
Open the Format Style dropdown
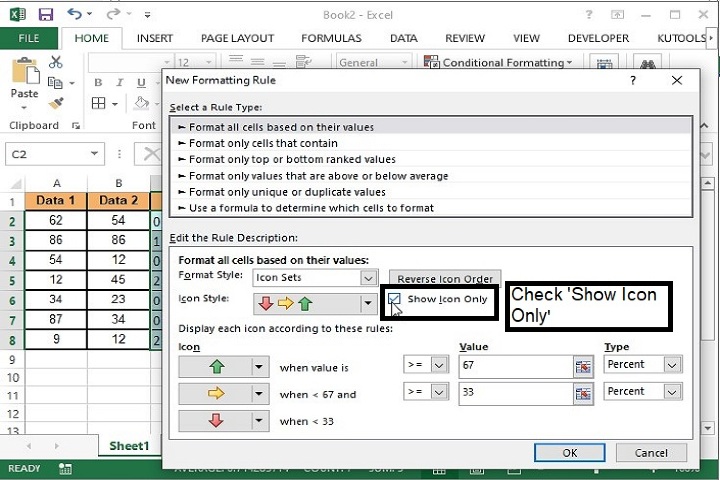368,278
